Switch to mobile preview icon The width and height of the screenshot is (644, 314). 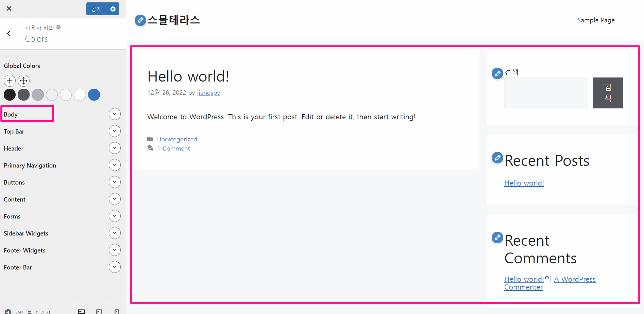117,311
